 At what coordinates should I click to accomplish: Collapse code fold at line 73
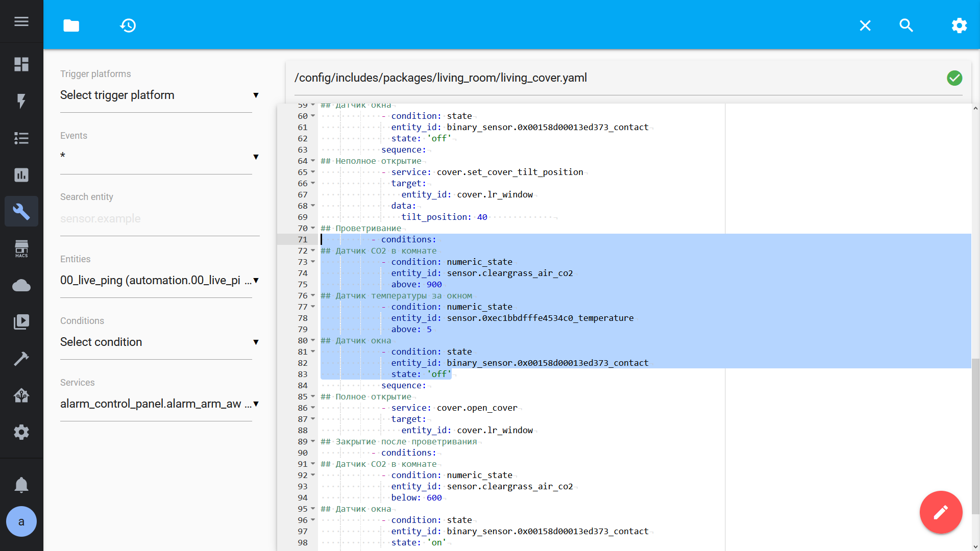tap(313, 262)
